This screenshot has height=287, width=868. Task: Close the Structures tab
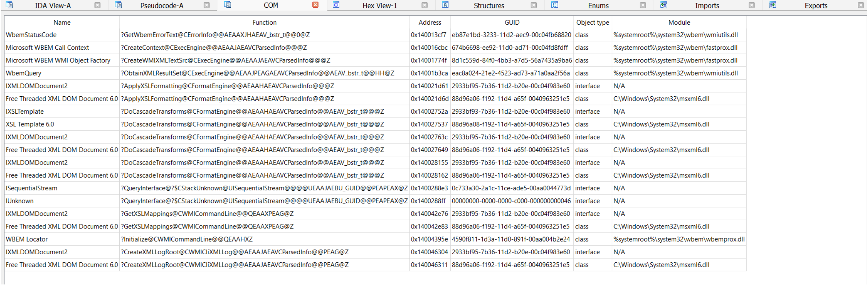coord(533,5)
